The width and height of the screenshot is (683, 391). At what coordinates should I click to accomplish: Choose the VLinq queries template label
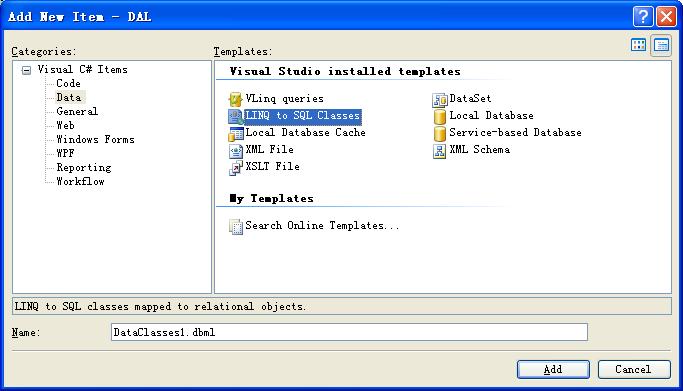(x=284, y=99)
